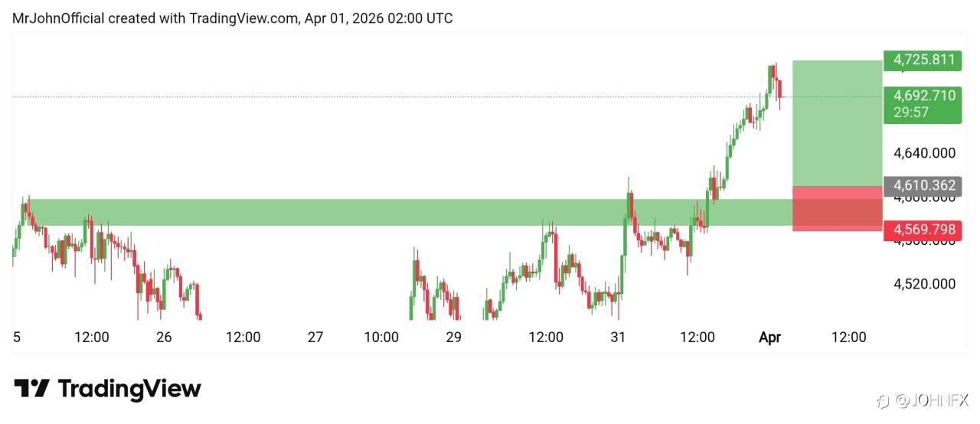This screenshot has width=980, height=424.
Task: Select the red stop-loss zone of position
Action: (837, 208)
